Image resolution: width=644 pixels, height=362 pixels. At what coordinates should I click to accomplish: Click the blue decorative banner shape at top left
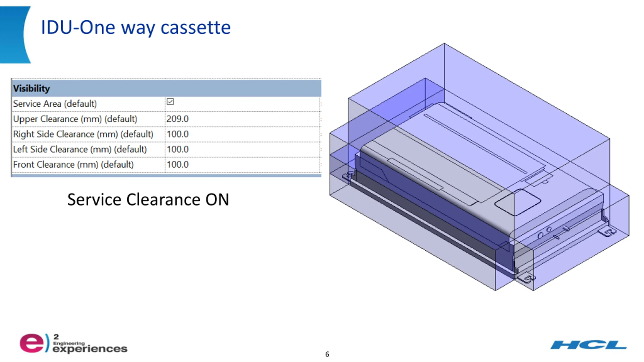click(x=15, y=35)
